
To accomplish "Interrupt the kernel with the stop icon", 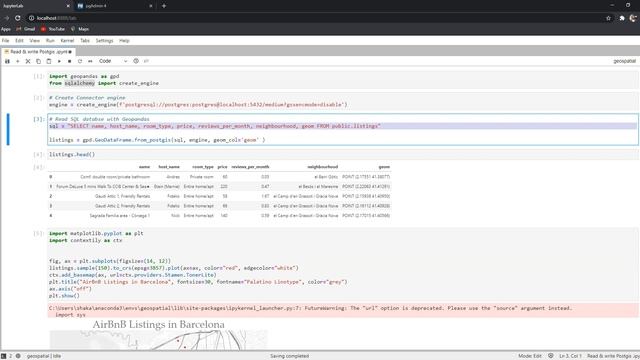I will (x=69, y=61).
